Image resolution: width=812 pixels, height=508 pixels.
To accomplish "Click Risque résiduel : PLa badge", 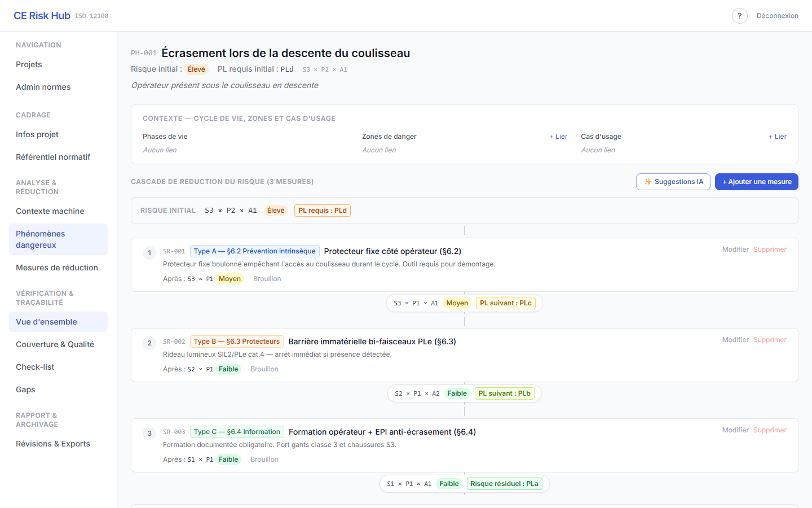I will click(505, 484).
